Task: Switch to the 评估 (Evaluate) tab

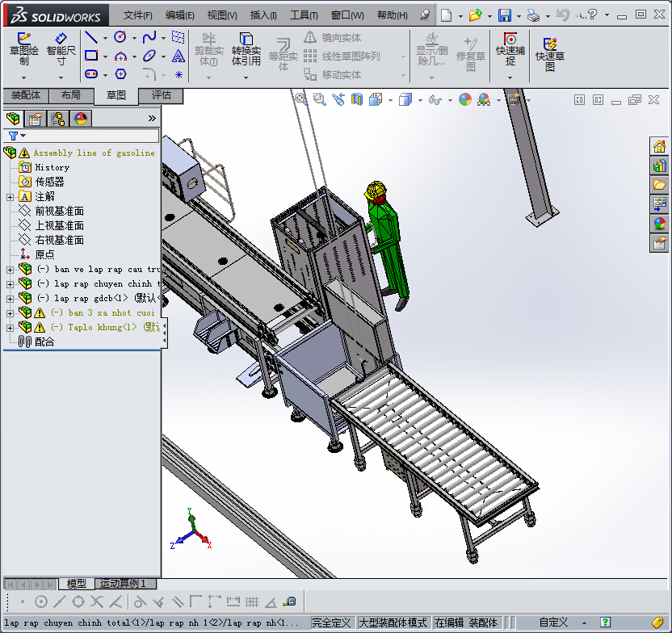Action: pyautogui.click(x=162, y=95)
